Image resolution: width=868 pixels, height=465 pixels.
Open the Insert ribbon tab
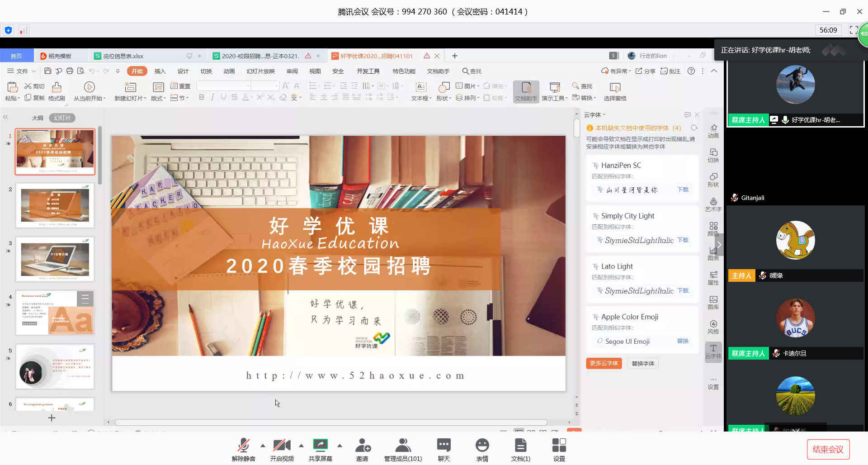(160, 71)
